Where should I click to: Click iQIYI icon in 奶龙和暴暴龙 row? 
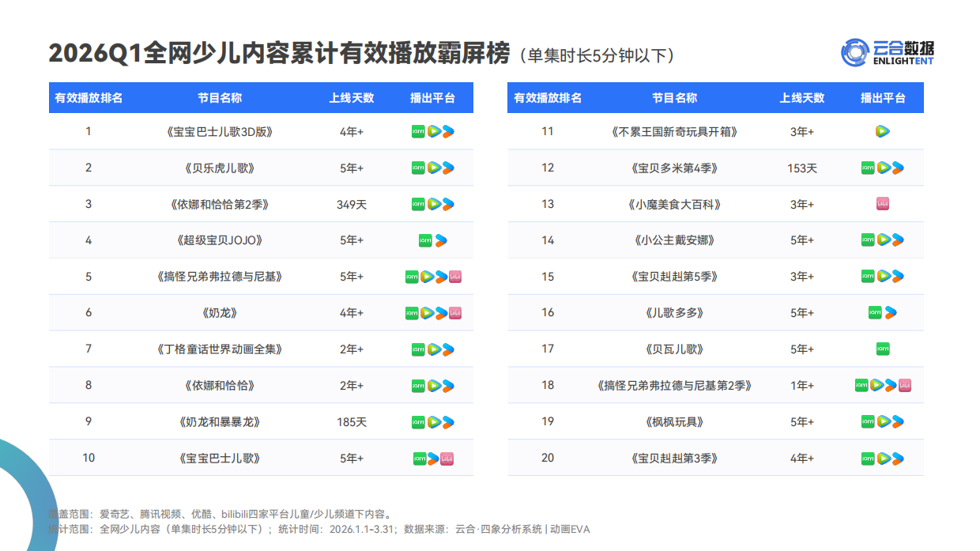(x=418, y=422)
